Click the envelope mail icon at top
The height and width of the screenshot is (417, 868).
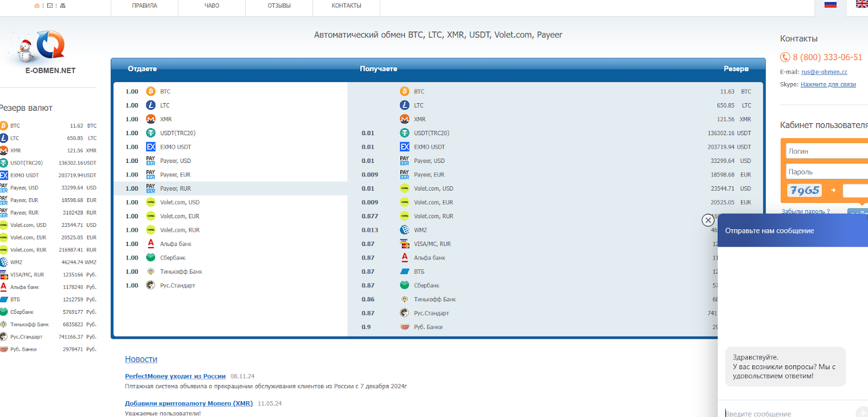click(x=50, y=5)
